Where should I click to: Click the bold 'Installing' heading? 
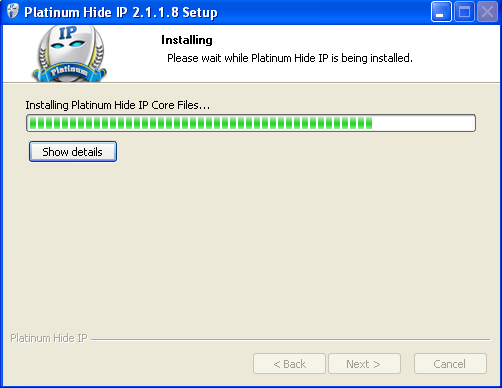187,40
